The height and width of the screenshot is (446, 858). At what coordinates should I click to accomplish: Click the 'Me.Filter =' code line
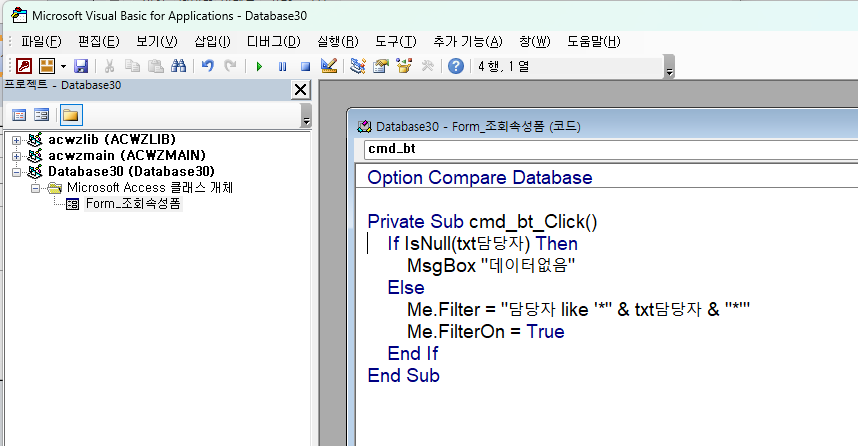pyautogui.click(x=578, y=310)
